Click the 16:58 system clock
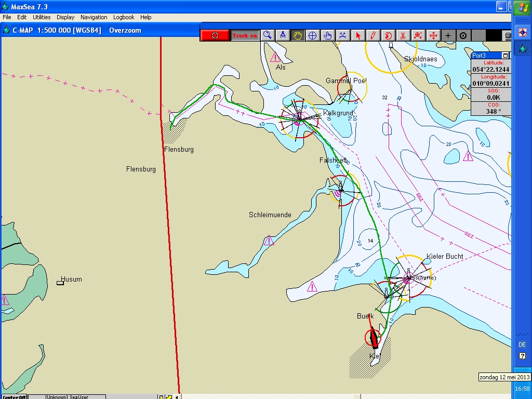532x399 pixels. pyautogui.click(x=522, y=389)
